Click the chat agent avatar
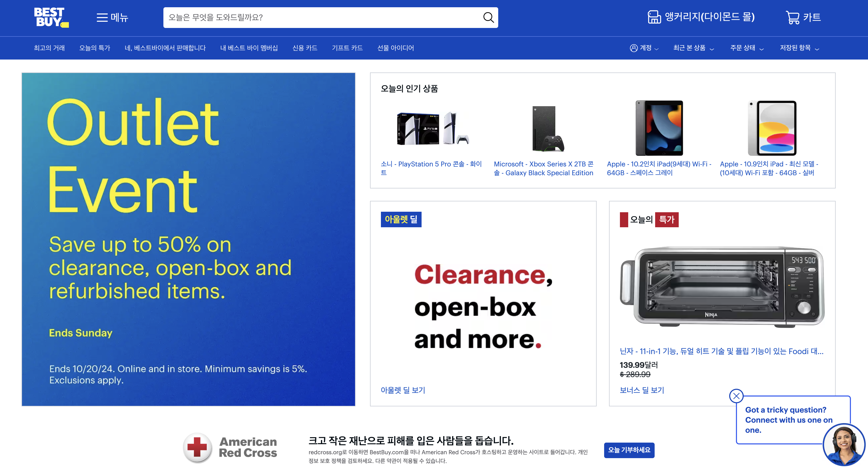Screen dimensions: 868x469 click(844, 445)
